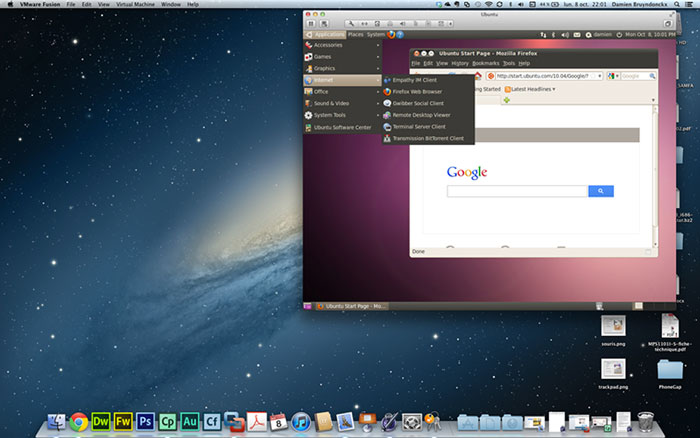Launch Transmission BitTorrent Client
Image resolution: width=700 pixels, height=438 pixels.
[428, 138]
